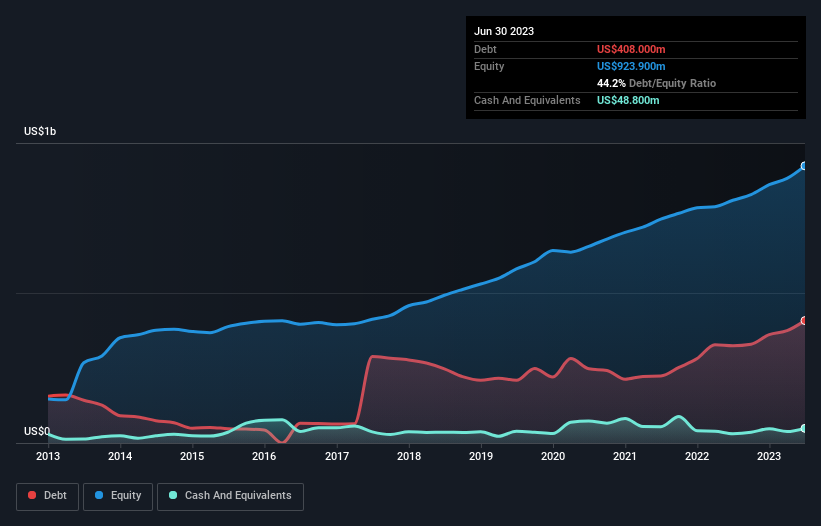Toggle the Equity series legend button

coord(118,496)
